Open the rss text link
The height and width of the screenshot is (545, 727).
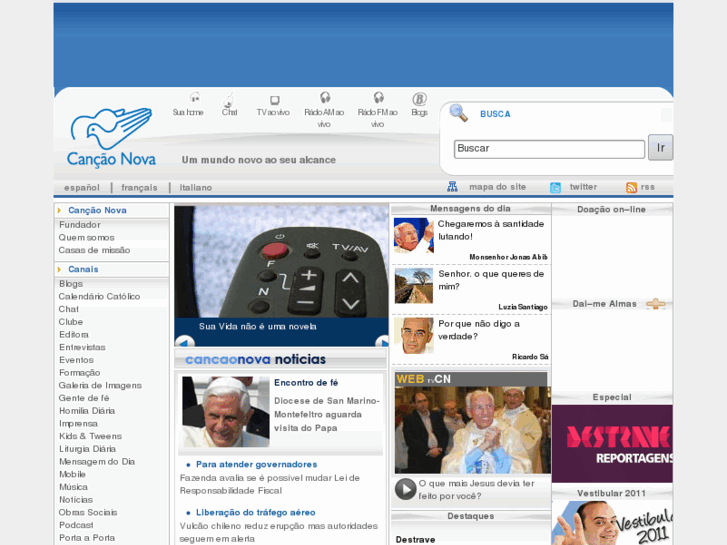[x=648, y=187]
